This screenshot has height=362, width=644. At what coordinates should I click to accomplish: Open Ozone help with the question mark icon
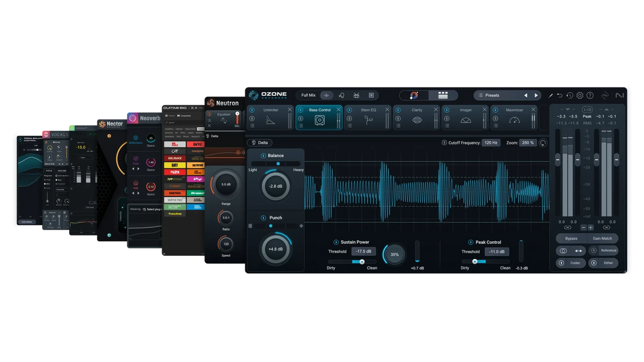coord(590,95)
